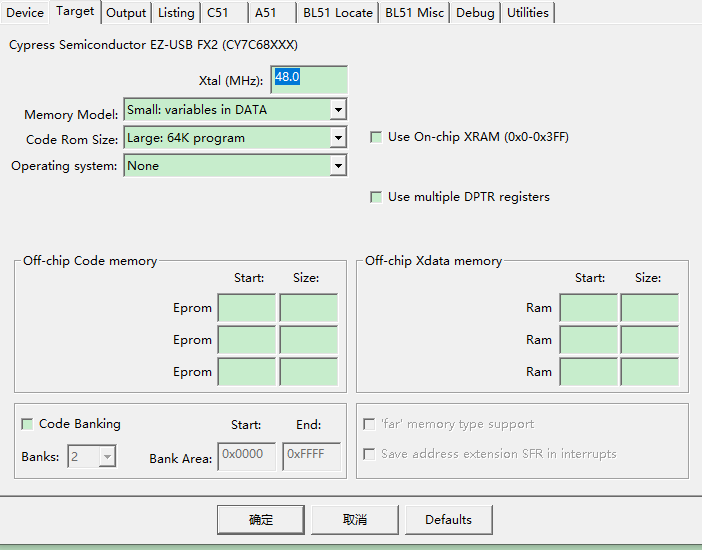702x550 pixels.
Task: Click the Off-chip Xdata memory group label
Action: [433, 261]
